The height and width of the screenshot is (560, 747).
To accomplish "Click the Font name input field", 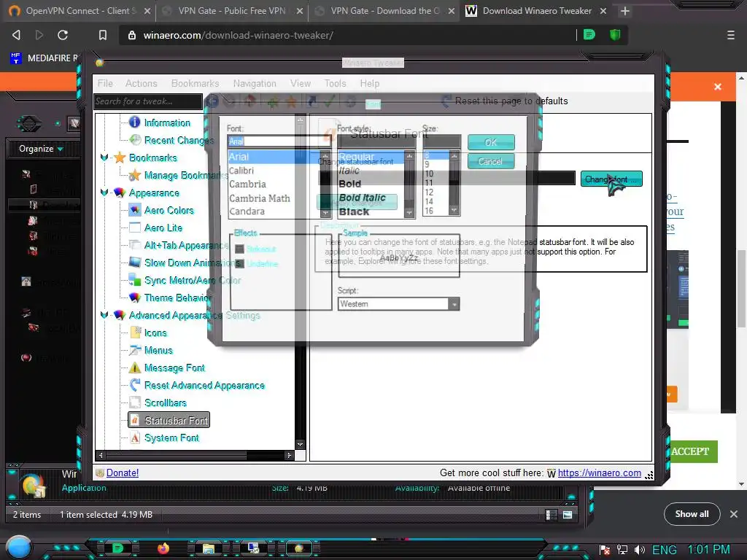I will 279,141.
